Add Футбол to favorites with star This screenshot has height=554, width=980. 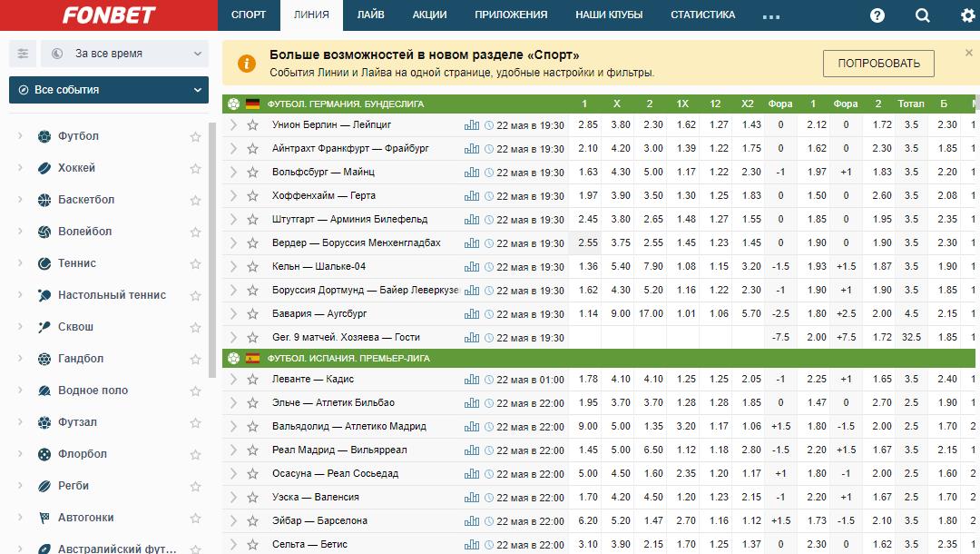pos(195,137)
